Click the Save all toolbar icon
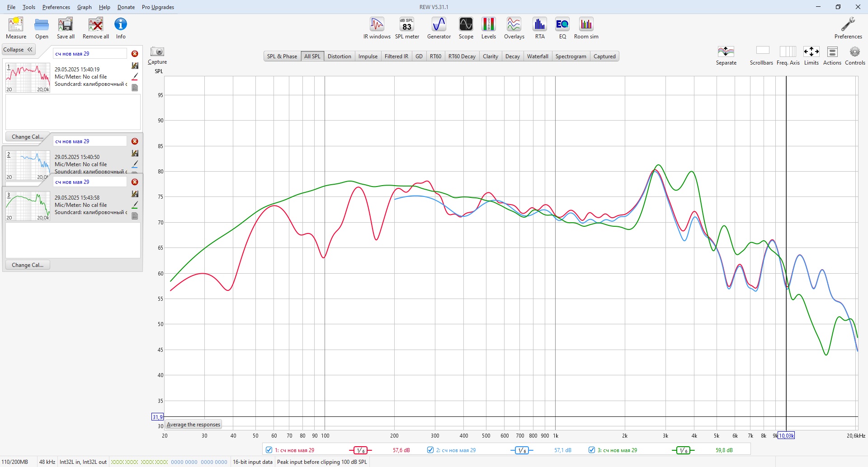Viewport: 868px width, 467px height. [66, 28]
